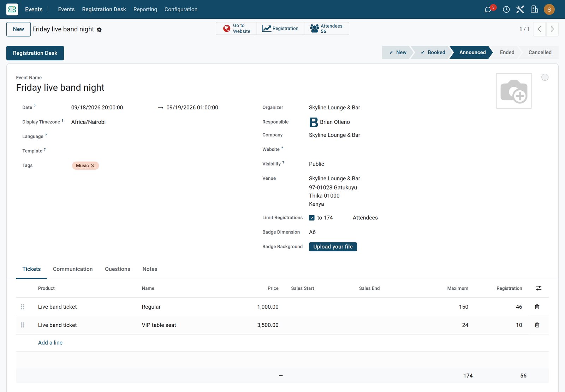Click the blue Registration Desk button
The height and width of the screenshot is (392, 565).
[35, 53]
